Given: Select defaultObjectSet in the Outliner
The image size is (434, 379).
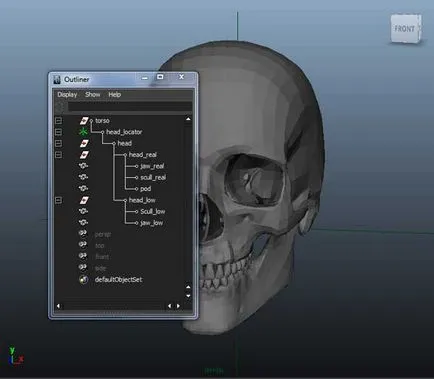Looking at the screenshot, I should (118, 279).
